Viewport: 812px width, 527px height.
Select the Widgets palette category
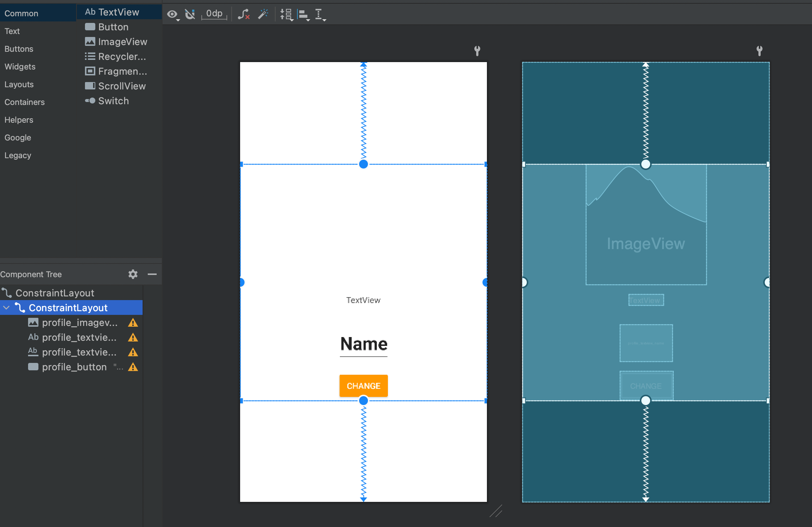20,67
